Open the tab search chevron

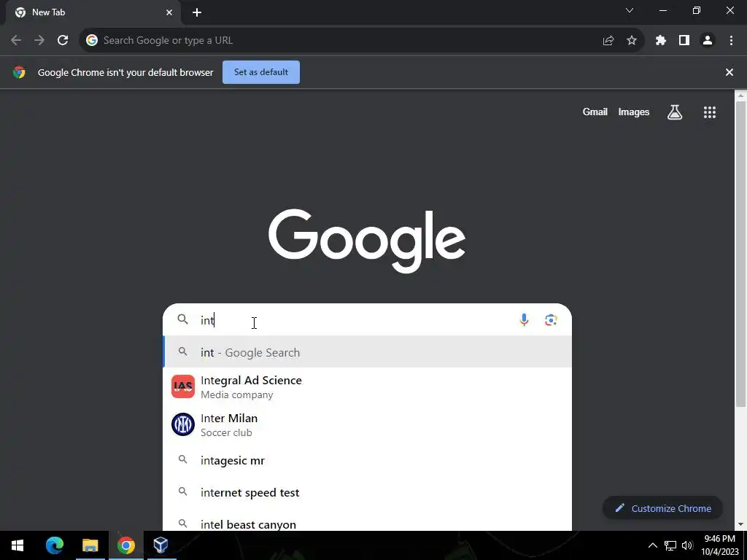pos(630,10)
